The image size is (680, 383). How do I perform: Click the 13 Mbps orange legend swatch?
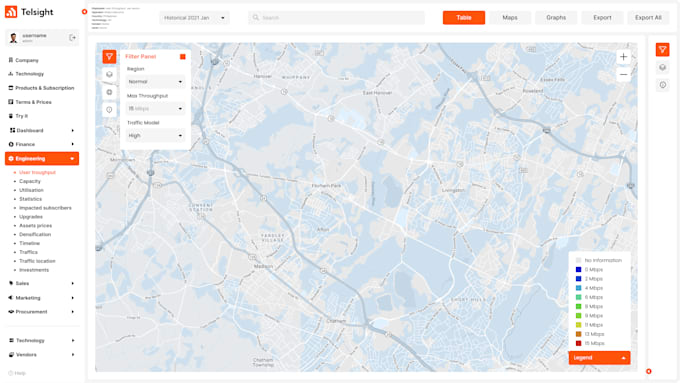[578, 334]
